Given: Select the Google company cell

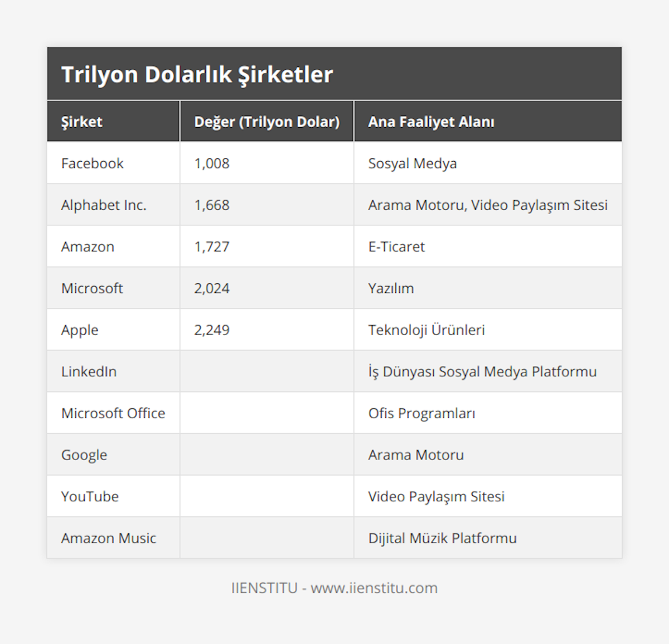Looking at the screenshot, I should click(x=84, y=455).
